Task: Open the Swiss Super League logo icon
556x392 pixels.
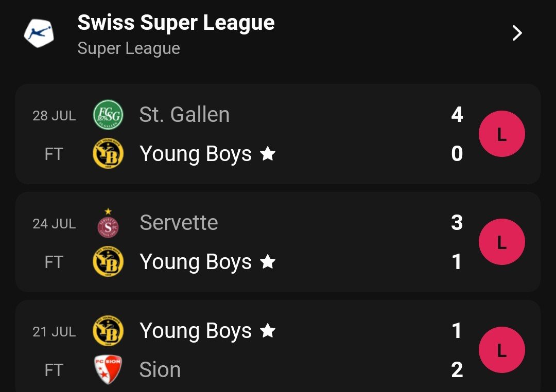Action: [x=39, y=33]
